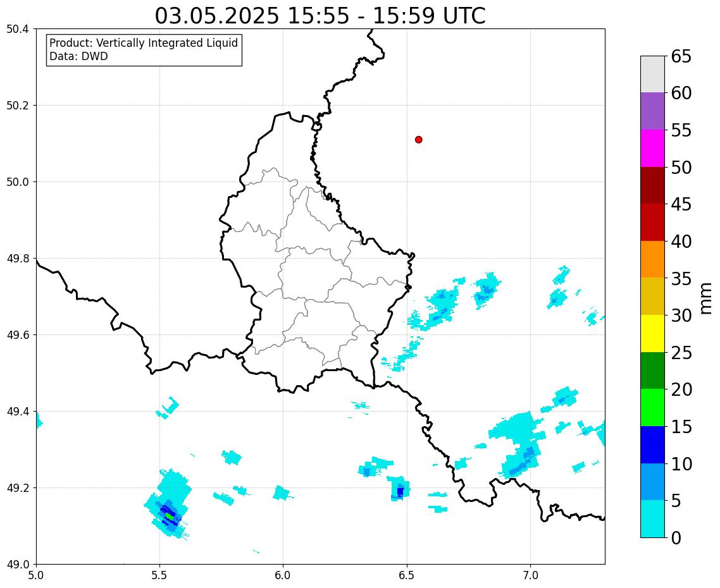720x588 pixels.
Task: Select the magenta 50-55 colorbar segment
Action: pos(652,148)
